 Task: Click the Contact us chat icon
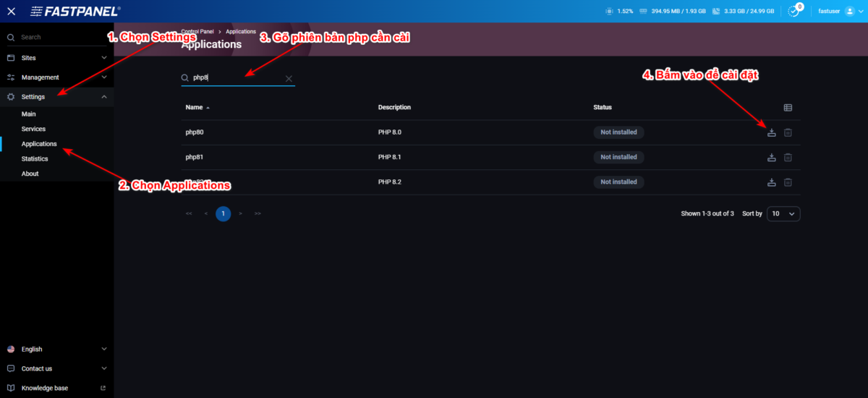11,368
